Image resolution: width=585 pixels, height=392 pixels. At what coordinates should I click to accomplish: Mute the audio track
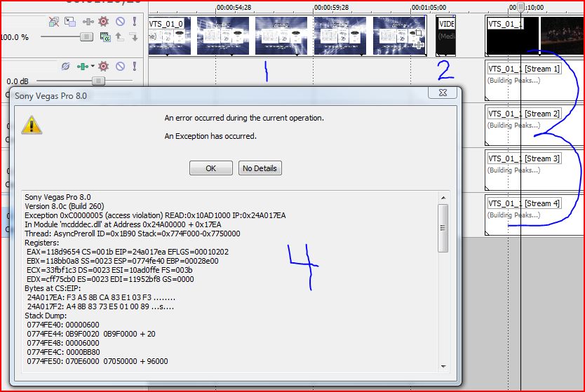click(119, 67)
